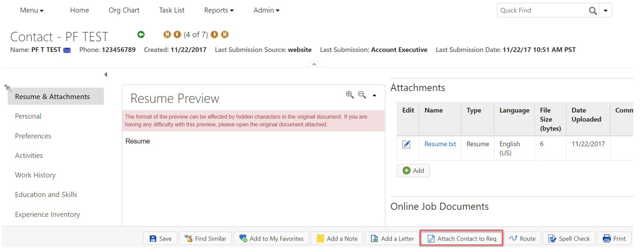Click Attach Contact to Req button
The image size is (644, 252).
pyautogui.click(x=462, y=239)
